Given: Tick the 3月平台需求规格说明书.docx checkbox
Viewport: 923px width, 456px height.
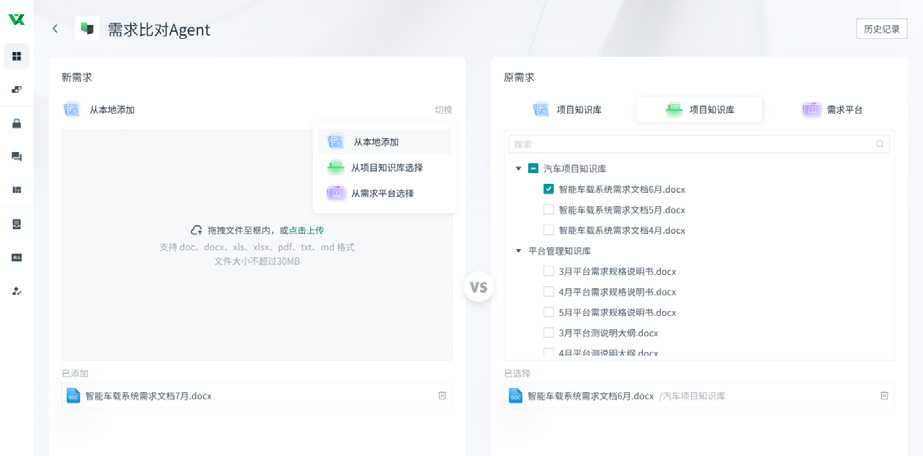Looking at the screenshot, I should [548, 271].
